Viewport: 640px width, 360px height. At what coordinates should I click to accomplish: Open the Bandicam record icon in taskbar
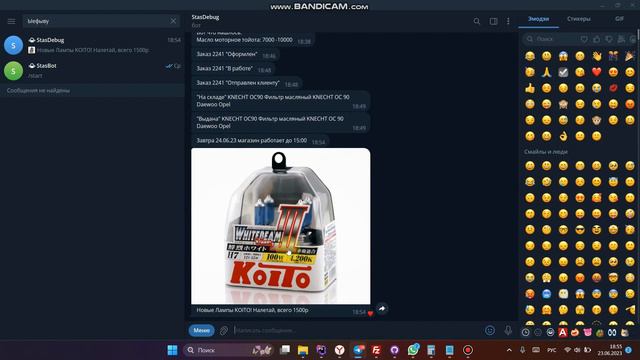[x=468, y=350]
